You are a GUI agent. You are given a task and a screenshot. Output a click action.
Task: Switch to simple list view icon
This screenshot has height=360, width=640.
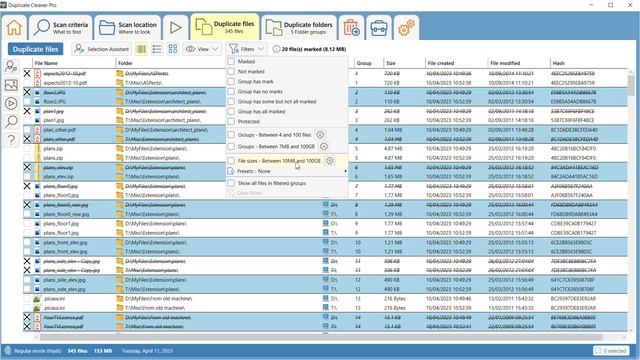(157, 49)
